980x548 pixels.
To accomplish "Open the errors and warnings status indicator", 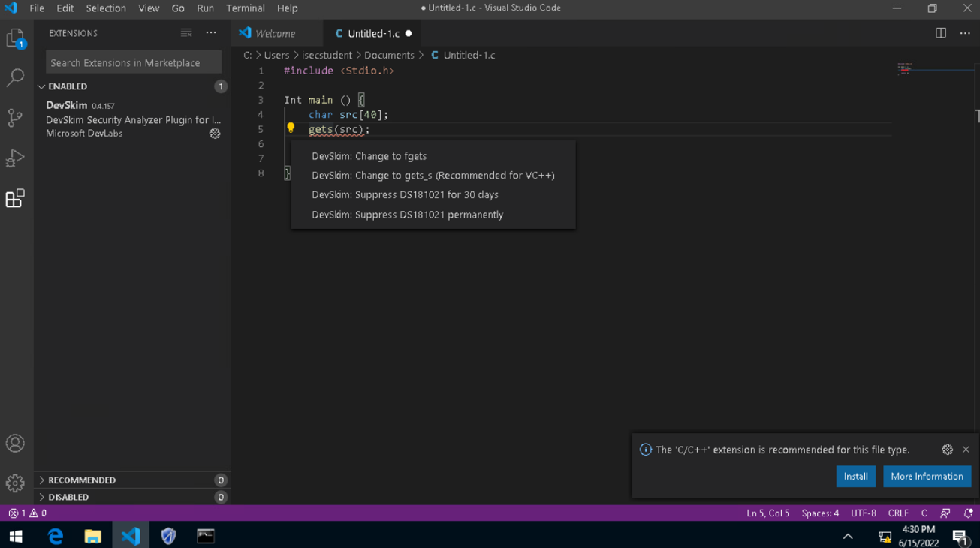I will pos(28,513).
